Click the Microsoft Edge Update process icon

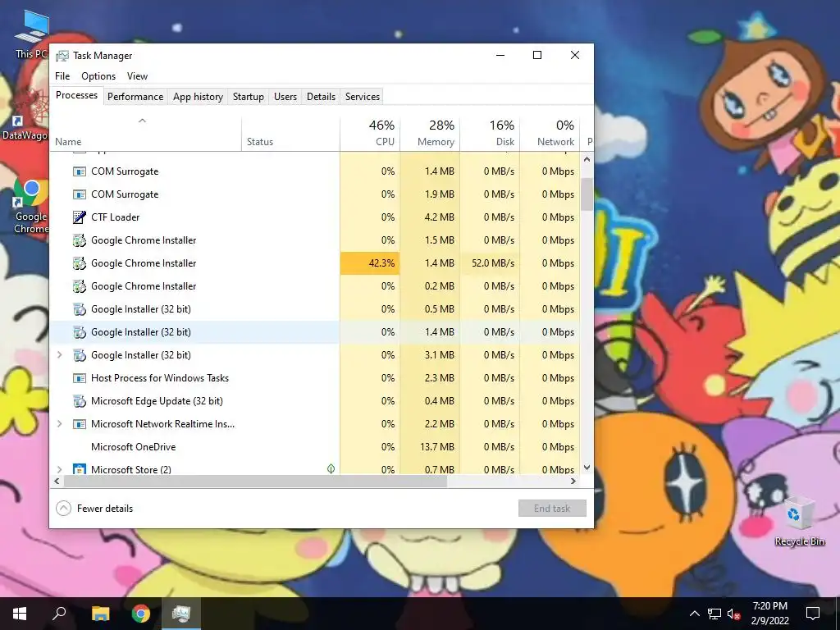(80, 400)
